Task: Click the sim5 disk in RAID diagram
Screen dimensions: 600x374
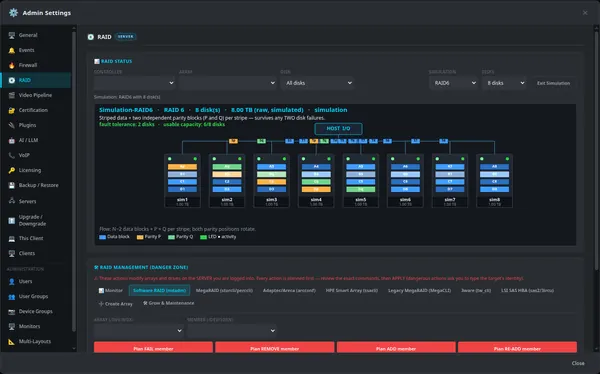Action: [360, 181]
